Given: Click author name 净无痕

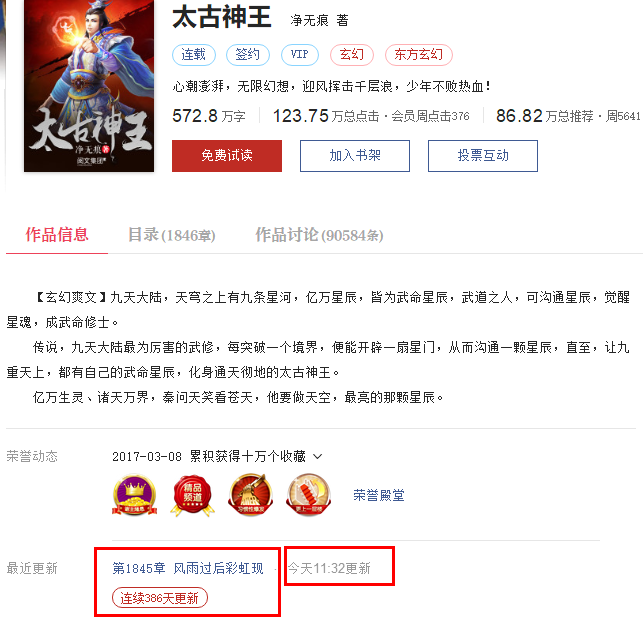Looking at the screenshot, I should coord(310,20).
